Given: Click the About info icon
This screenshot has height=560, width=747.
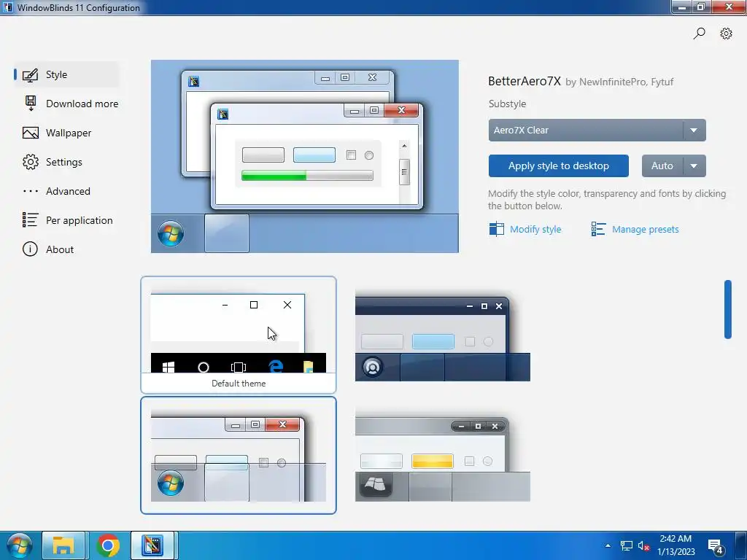Looking at the screenshot, I should (30, 249).
